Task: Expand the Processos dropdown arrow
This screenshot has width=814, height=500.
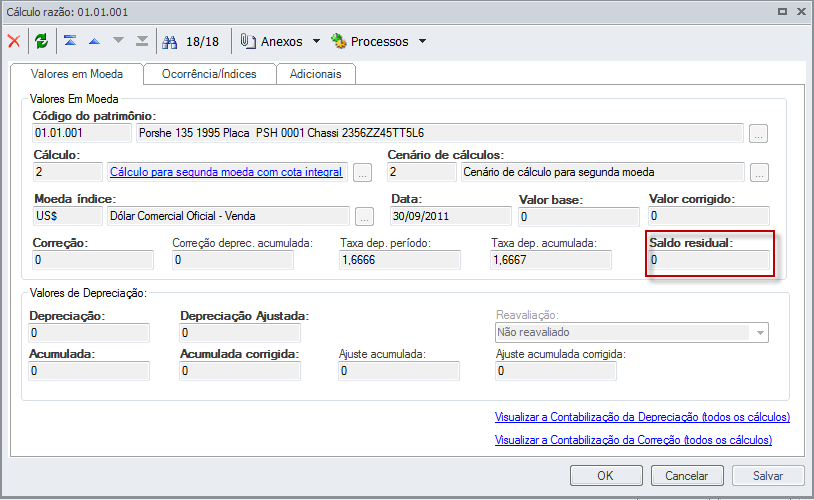Action: tap(422, 41)
